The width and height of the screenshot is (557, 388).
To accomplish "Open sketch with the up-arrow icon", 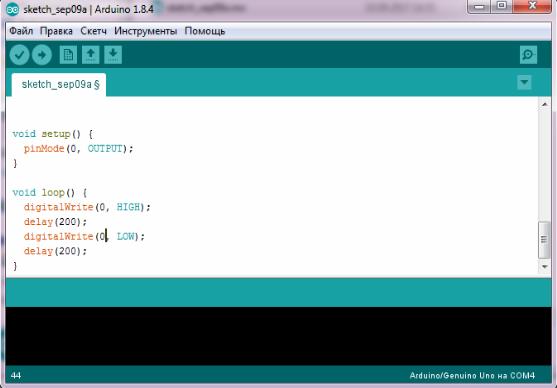I will [x=91, y=55].
